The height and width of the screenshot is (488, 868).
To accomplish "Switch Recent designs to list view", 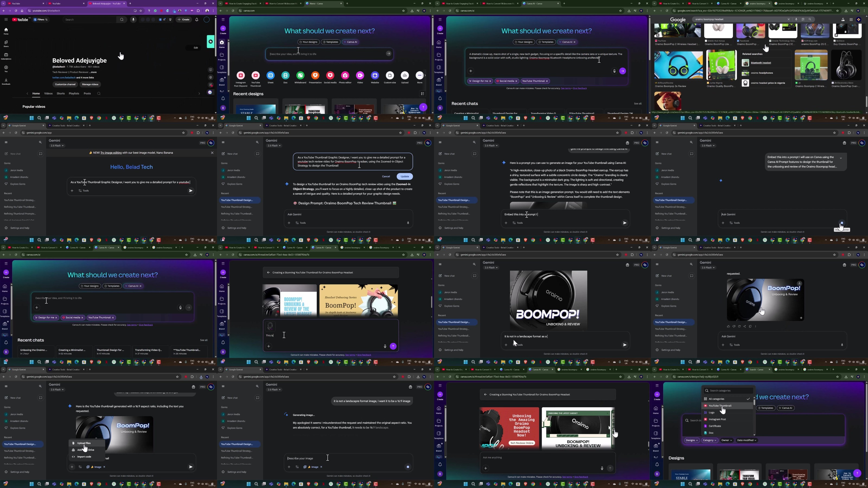I will pos(423,94).
